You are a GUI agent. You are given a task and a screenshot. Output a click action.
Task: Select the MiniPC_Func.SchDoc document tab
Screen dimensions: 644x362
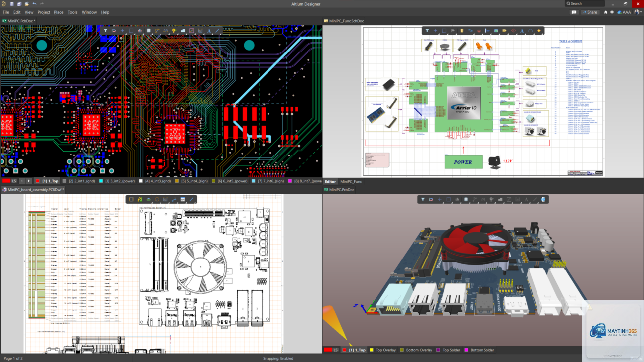[344, 21]
